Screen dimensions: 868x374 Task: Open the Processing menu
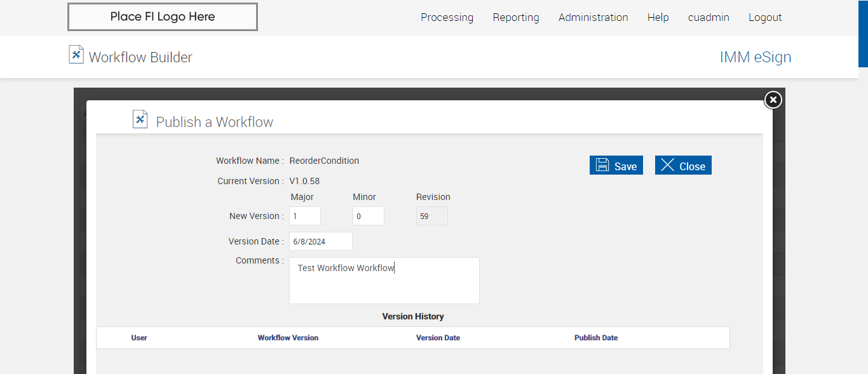click(x=447, y=18)
